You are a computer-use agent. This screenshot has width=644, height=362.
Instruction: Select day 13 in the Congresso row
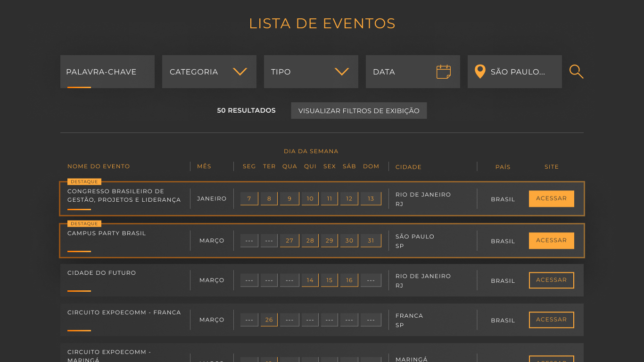pyautogui.click(x=371, y=198)
